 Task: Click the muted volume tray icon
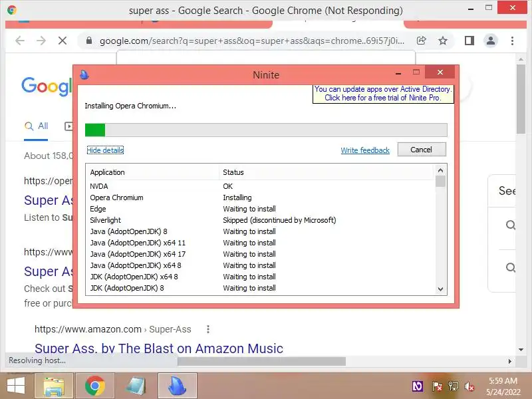pyautogui.click(x=469, y=386)
